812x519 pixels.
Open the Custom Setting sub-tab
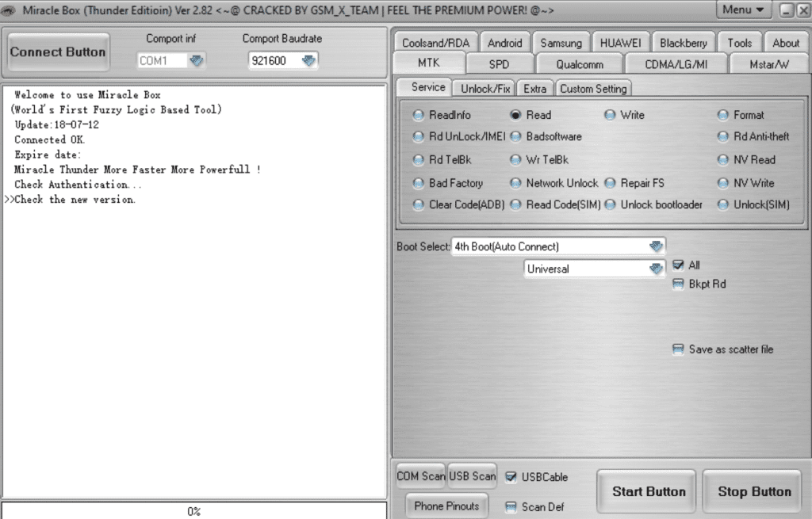[593, 89]
